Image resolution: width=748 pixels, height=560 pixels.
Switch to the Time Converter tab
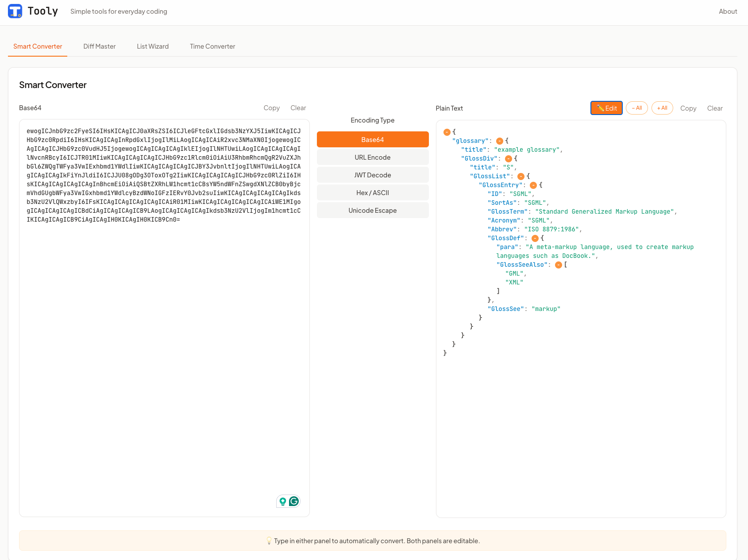click(212, 46)
